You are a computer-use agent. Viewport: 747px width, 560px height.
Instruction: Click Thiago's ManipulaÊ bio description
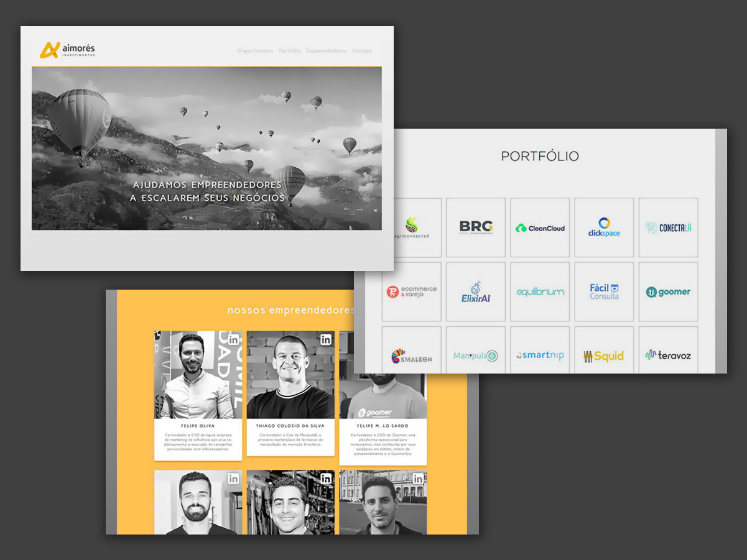tap(290, 439)
